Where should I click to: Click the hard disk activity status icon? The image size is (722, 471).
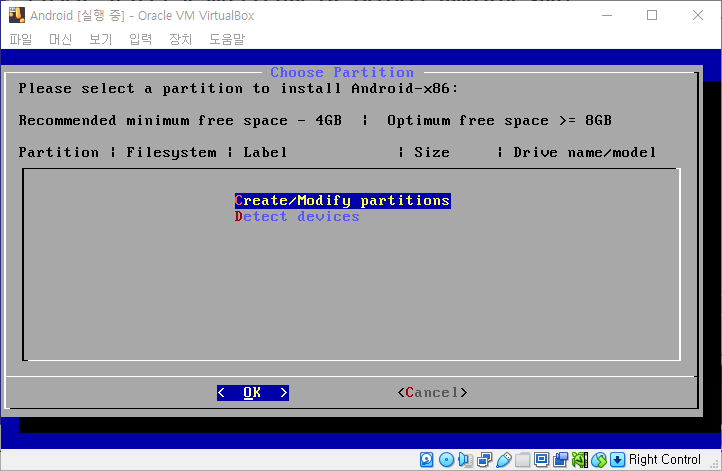[x=427, y=459]
